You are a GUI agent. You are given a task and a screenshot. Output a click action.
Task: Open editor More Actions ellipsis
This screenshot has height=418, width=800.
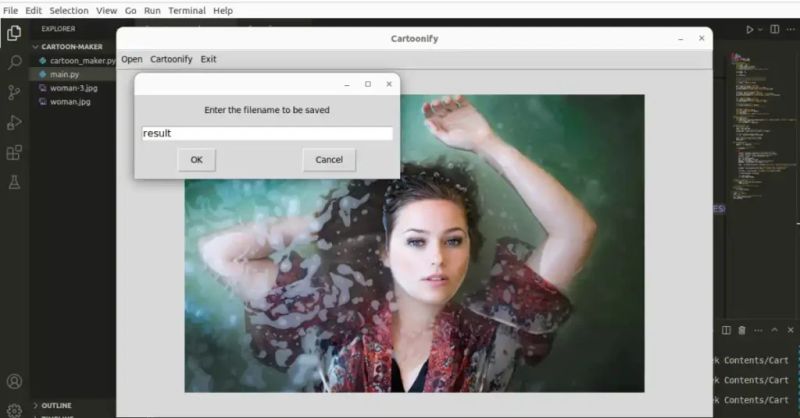pos(790,30)
